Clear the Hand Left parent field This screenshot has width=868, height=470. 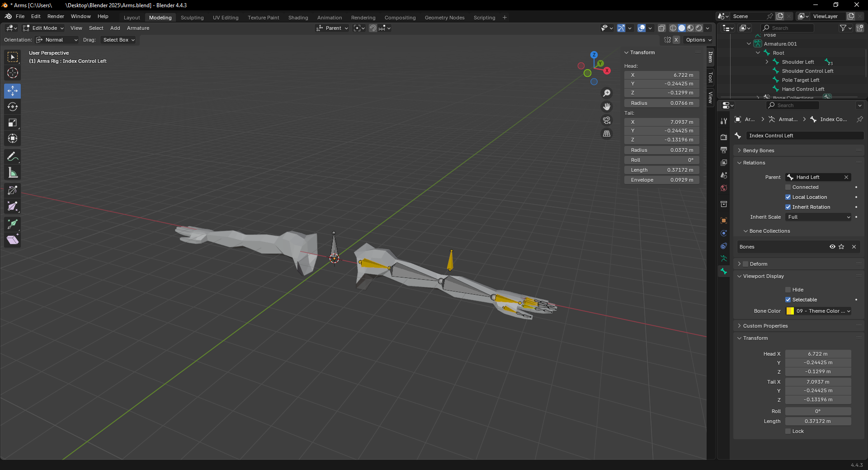click(x=846, y=177)
